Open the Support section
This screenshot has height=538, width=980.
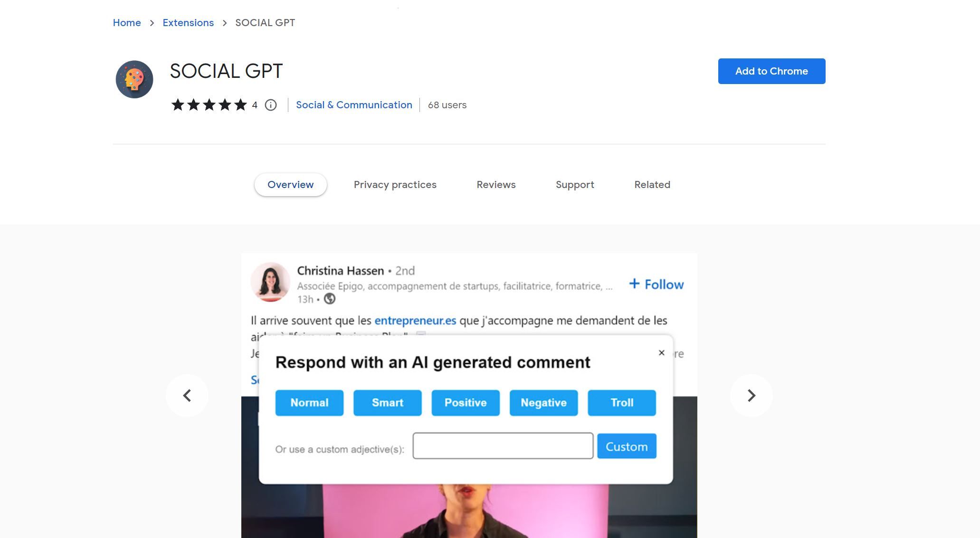coord(574,184)
